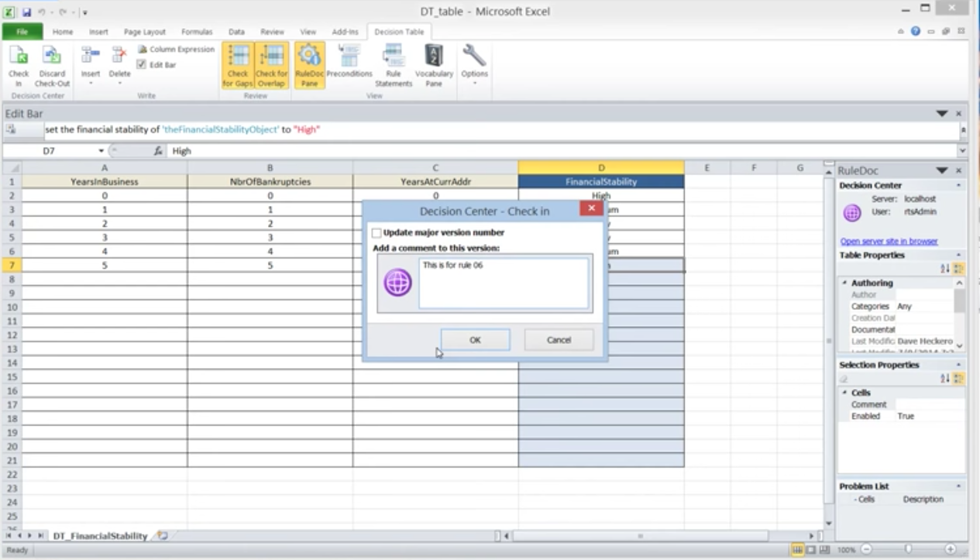Collapse the Problem List section

pos(959,486)
